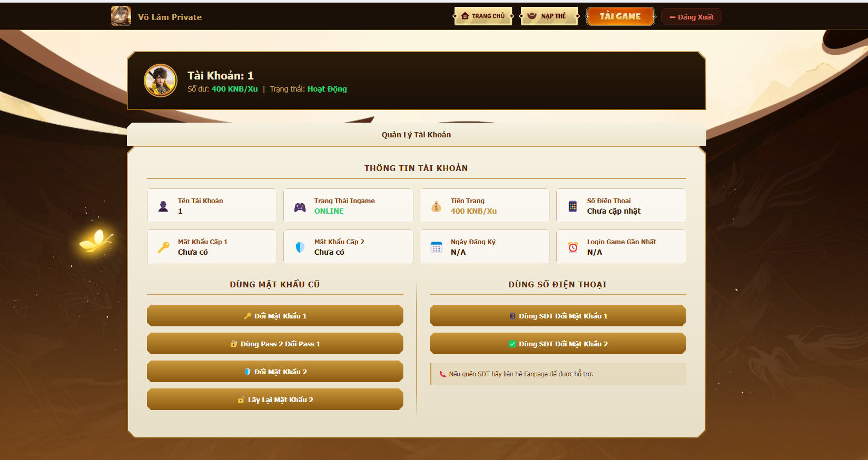Click Dùng SĐT Đổi Mật Khẩu 2
The image size is (868, 460).
pyautogui.click(x=558, y=344)
